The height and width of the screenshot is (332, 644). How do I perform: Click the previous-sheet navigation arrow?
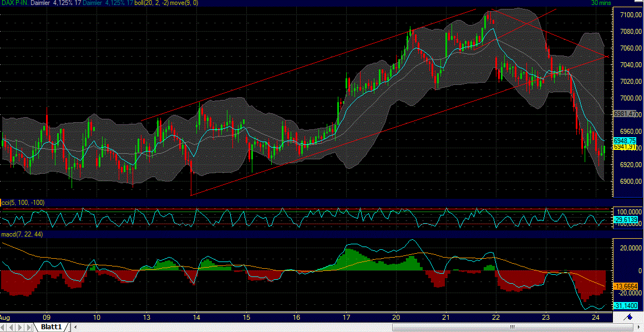pos(12,327)
